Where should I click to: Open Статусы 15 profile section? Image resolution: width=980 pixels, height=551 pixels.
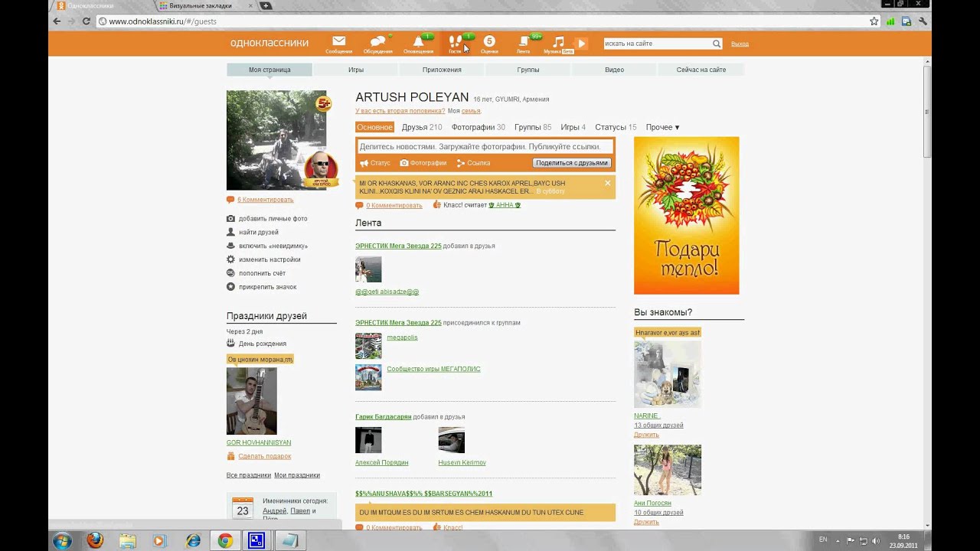616,127
